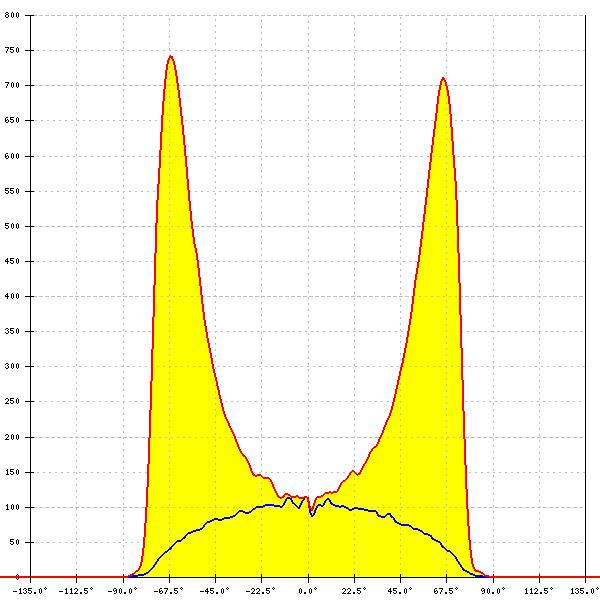Click the 750 y-axis label

[x=12, y=51]
